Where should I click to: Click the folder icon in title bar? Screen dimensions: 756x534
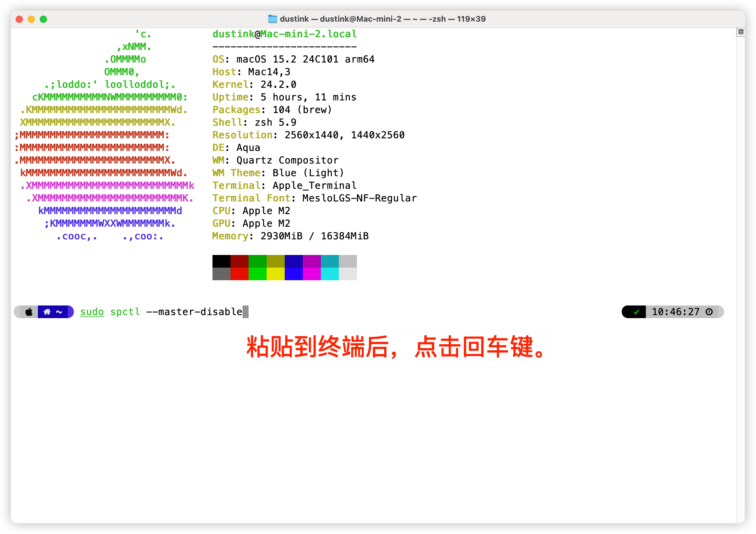click(x=272, y=19)
